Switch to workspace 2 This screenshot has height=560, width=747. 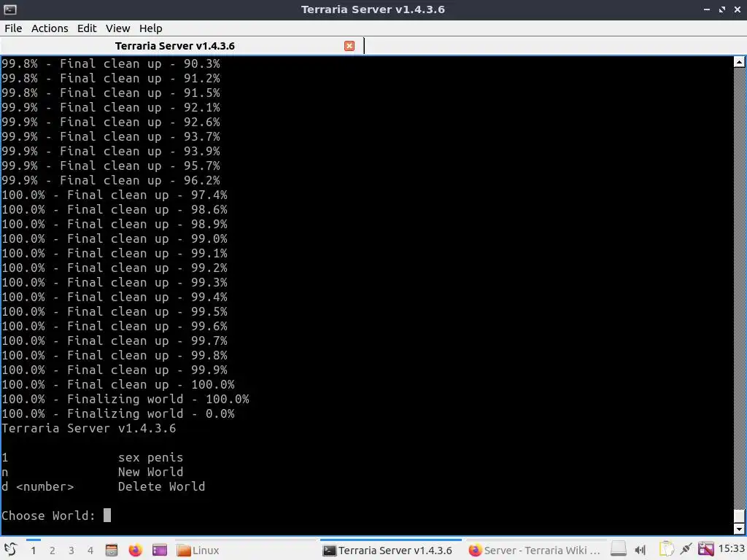(x=52, y=551)
